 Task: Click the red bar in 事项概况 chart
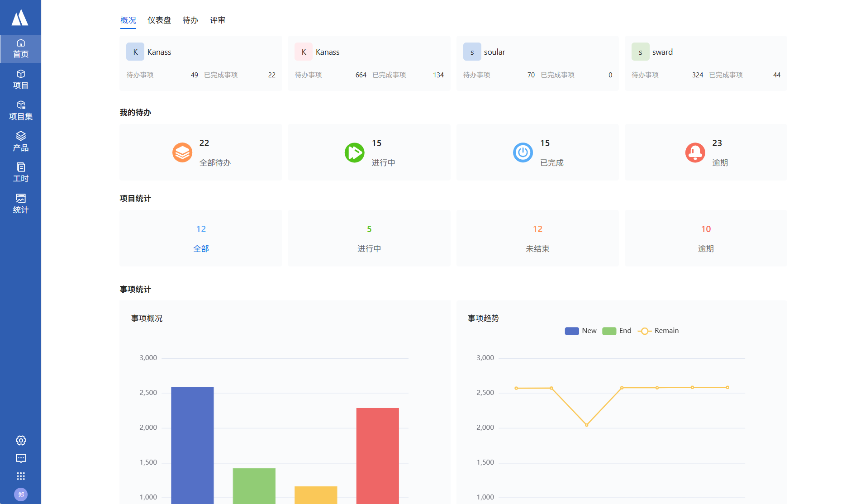tap(377, 456)
